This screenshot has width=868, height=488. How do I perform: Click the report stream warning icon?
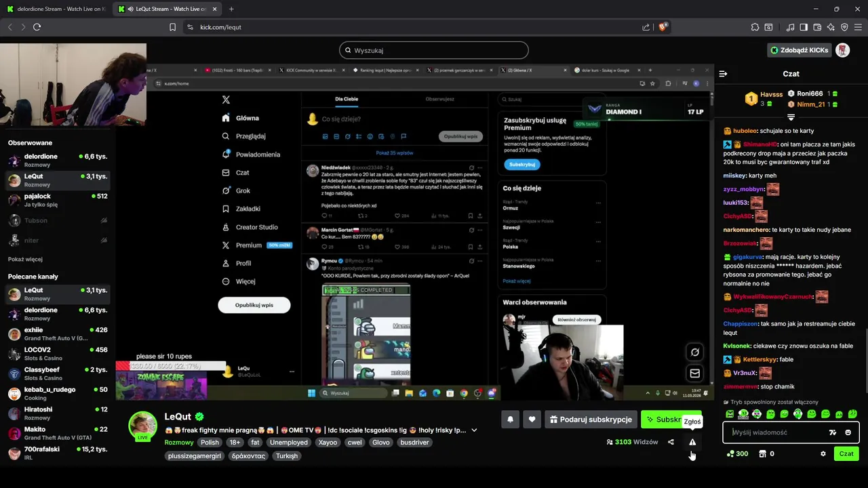pos(692,442)
